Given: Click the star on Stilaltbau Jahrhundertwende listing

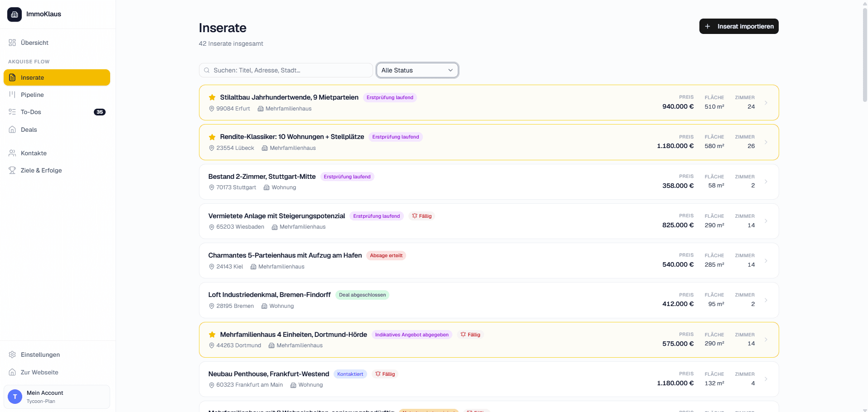Looking at the screenshot, I should pos(212,97).
